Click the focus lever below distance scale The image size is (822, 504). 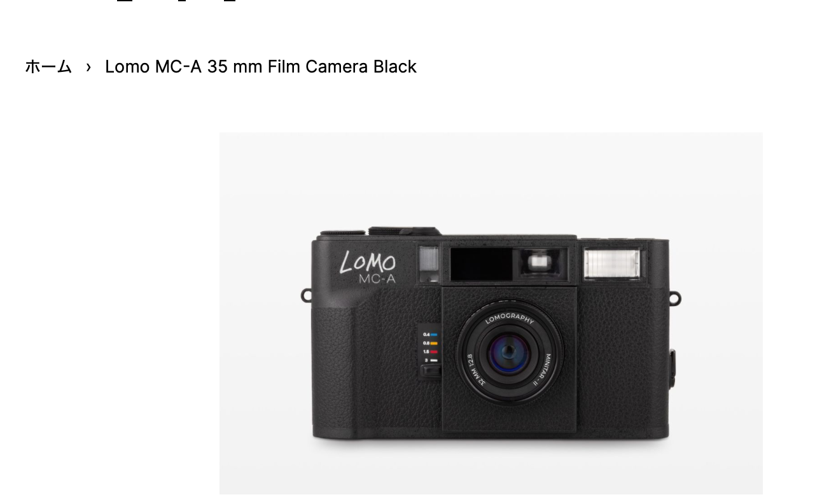click(x=431, y=371)
